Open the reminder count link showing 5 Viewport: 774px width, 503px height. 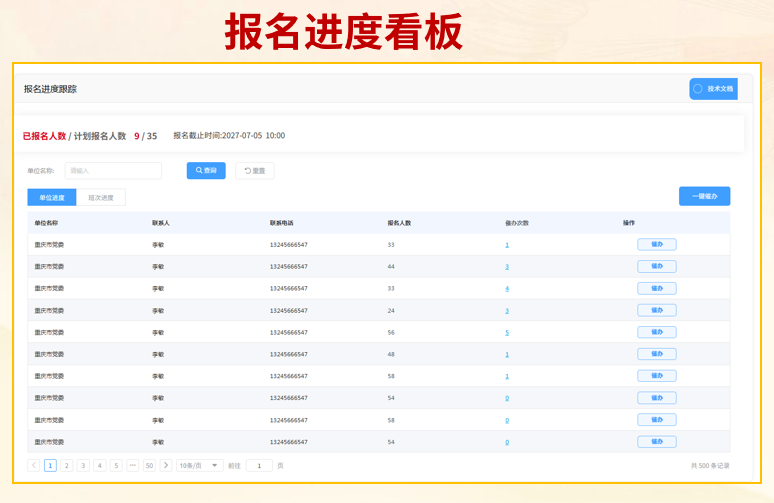[507, 333]
